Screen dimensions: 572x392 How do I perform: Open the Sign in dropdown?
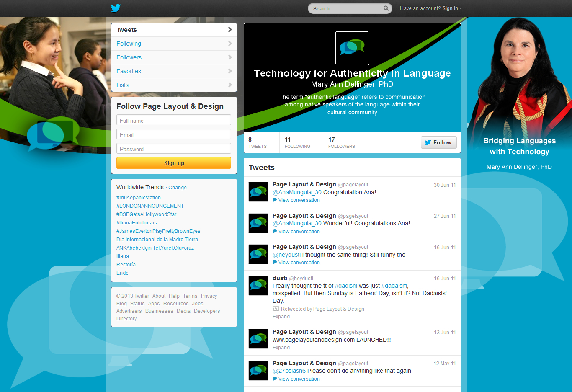[x=452, y=8]
